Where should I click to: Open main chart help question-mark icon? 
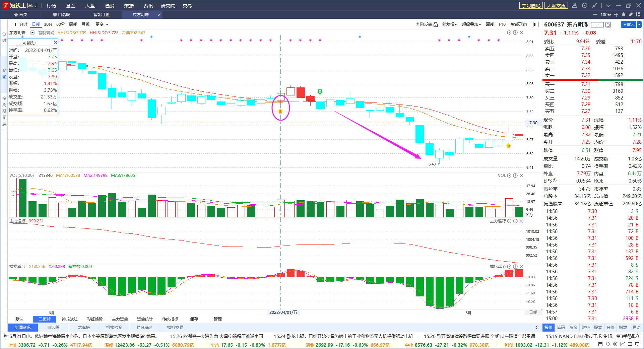(x=515, y=32)
